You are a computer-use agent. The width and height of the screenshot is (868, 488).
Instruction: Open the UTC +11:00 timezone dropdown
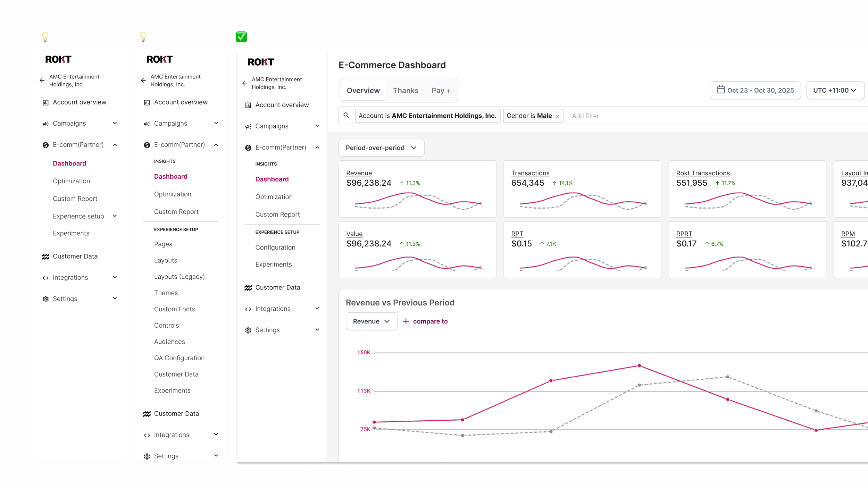click(x=835, y=90)
